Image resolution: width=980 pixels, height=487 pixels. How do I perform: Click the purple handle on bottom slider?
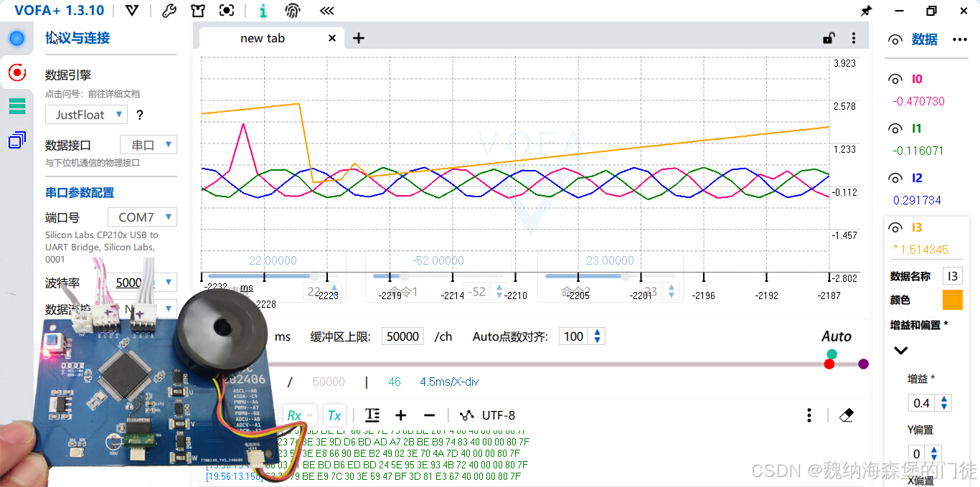coord(864,364)
